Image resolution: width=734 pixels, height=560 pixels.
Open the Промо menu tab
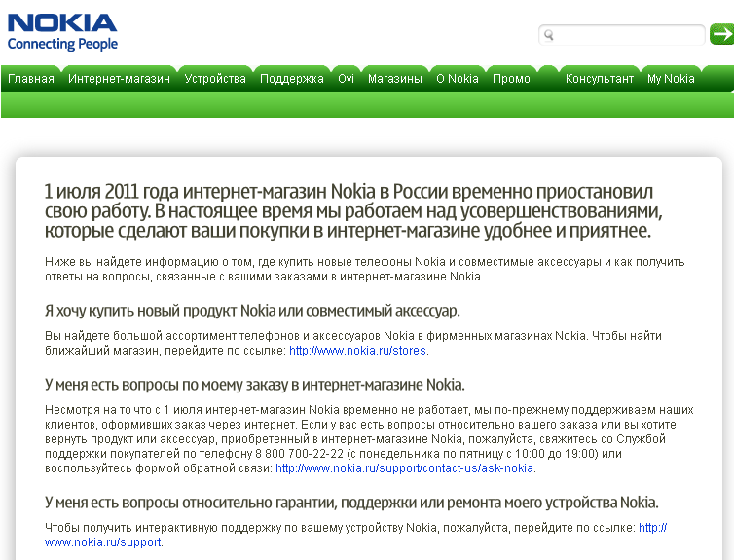click(x=511, y=79)
